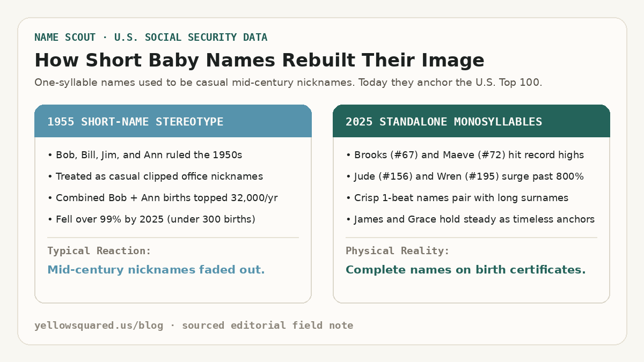
Task: Click bullet 'Crisp 1-beat names pair with long surnames'
Action: (457, 198)
